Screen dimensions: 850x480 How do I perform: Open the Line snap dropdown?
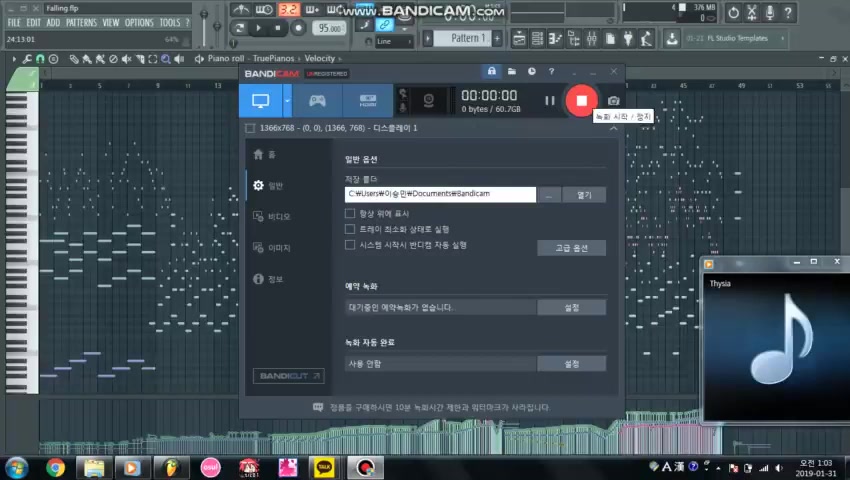click(x=394, y=41)
